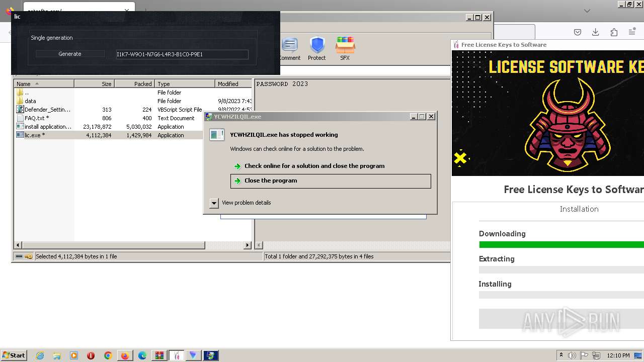The height and width of the screenshot is (362, 644).
Task: Open the Comment tool in WinRAR toolbar
Action: [x=290, y=49]
